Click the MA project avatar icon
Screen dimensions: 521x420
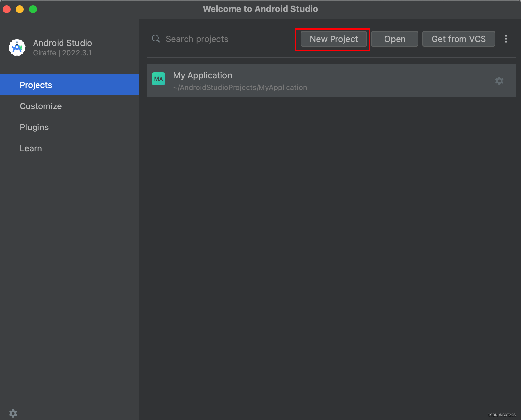tap(159, 79)
